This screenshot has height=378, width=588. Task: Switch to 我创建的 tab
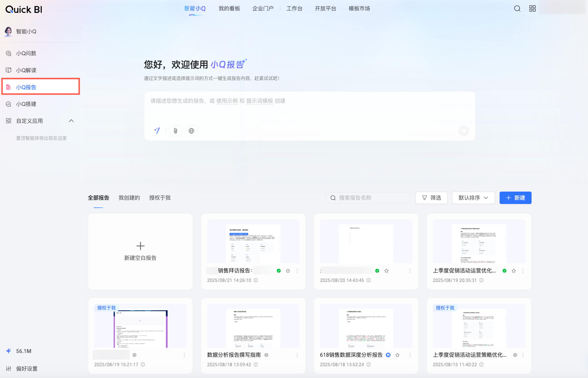(129, 198)
